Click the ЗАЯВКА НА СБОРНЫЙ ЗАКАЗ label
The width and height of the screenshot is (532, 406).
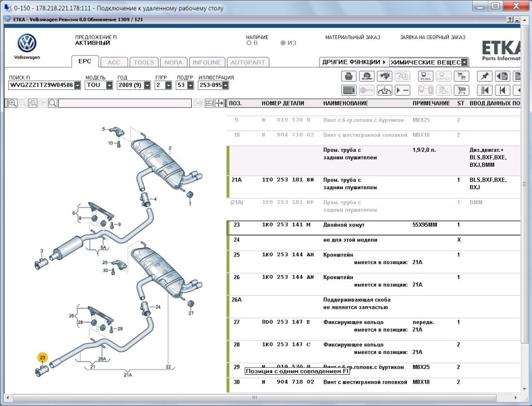coord(433,37)
